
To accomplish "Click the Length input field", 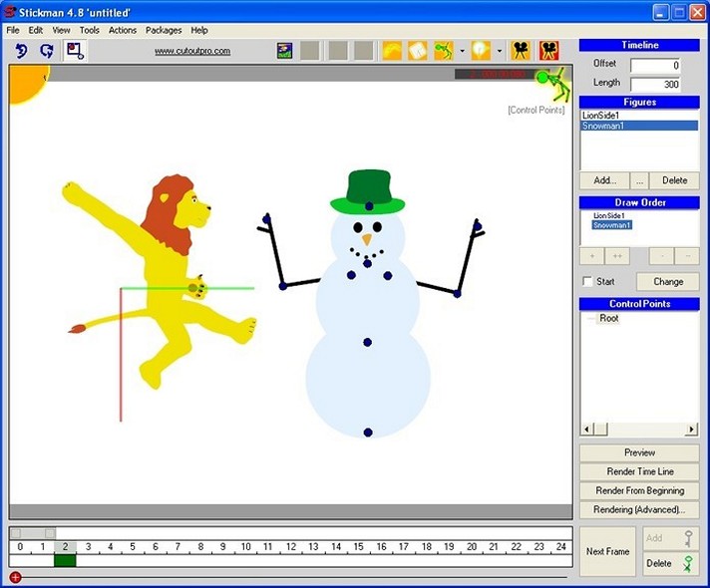I will [655, 84].
